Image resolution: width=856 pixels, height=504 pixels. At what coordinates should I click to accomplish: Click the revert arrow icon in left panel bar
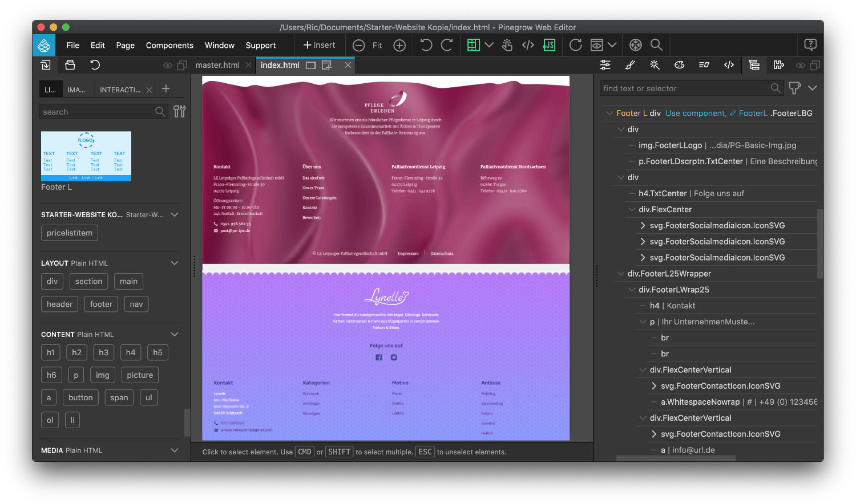coord(95,65)
